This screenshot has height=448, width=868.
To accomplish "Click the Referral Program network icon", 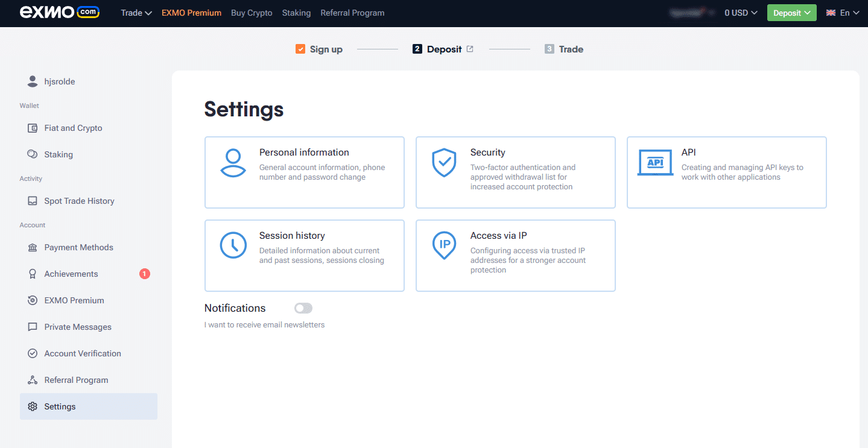I will (x=33, y=380).
